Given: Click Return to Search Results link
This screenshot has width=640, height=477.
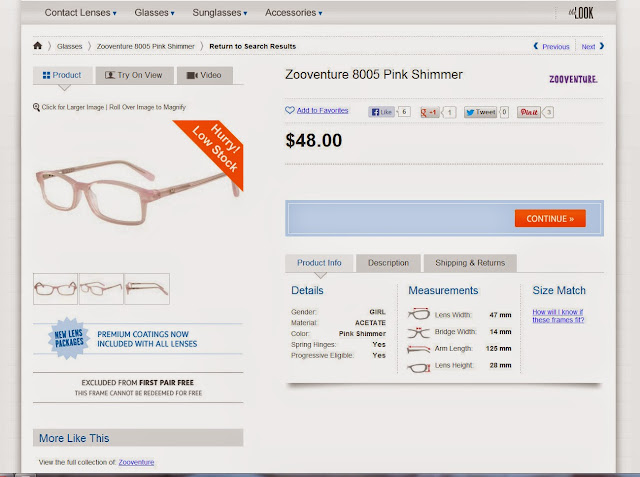Looking at the screenshot, I should click(x=253, y=46).
